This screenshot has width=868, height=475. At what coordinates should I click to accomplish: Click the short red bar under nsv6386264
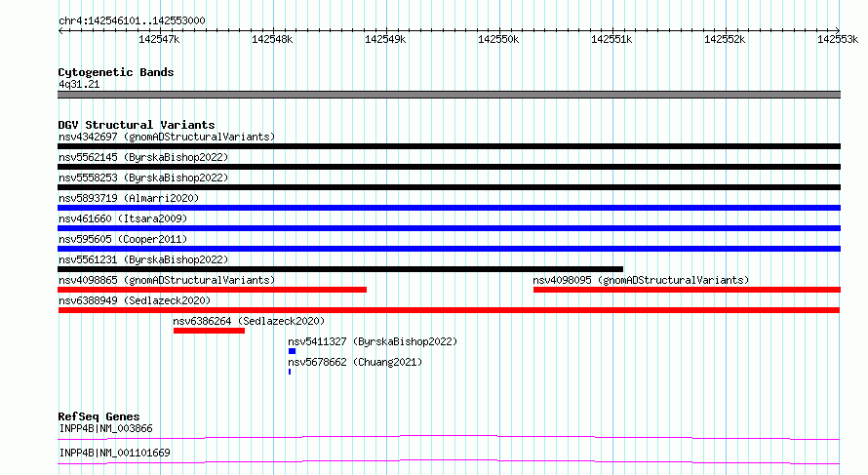[x=210, y=331]
